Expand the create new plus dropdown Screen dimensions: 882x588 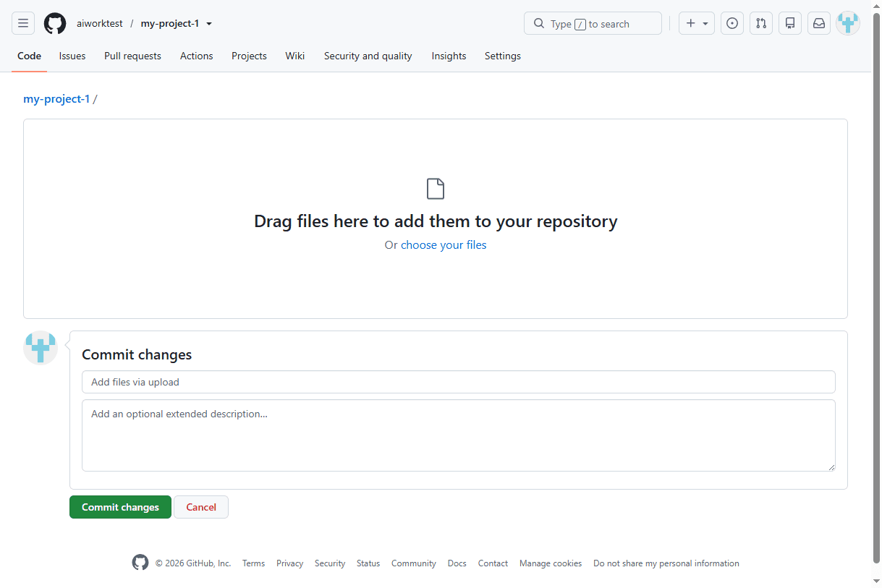pyautogui.click(x=697, y=23)
